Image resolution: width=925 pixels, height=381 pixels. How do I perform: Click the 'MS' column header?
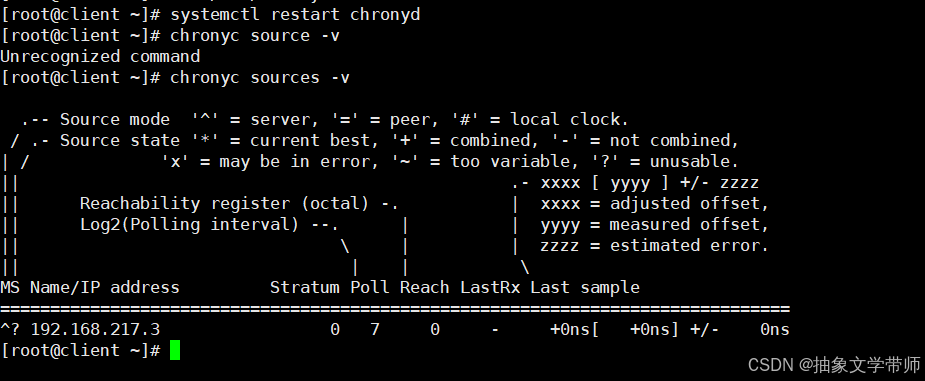[x=10, y=288]
